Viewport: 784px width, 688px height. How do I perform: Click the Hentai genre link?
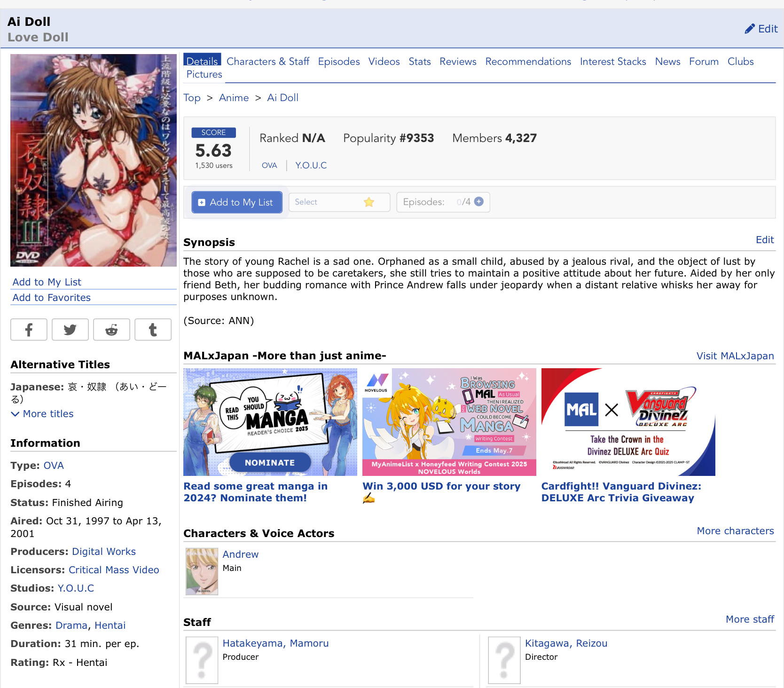(110, 625)
